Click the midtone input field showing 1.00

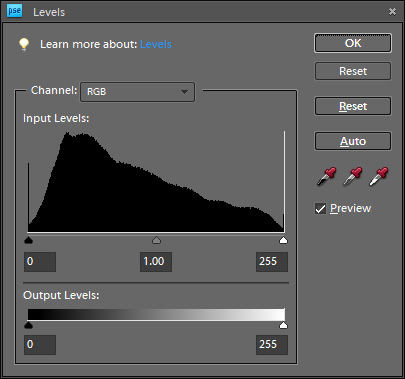pos(156,262)
